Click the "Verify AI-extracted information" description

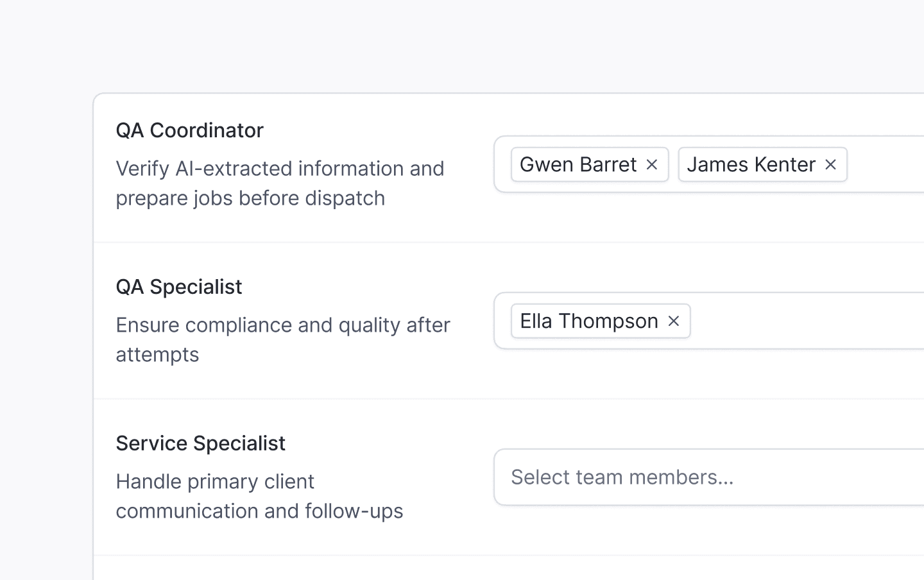(x=280, y=169)
